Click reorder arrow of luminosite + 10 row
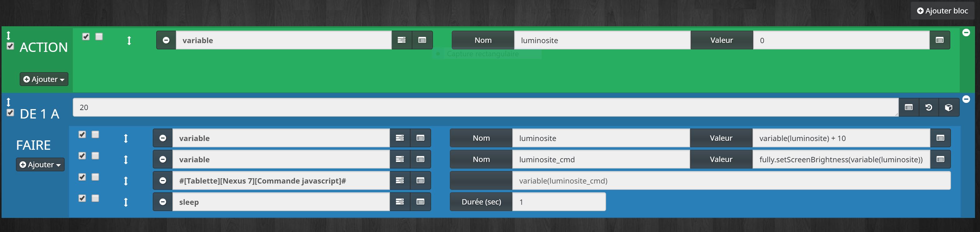This screenshot has width=980, height=232. (x=126, y=138)
